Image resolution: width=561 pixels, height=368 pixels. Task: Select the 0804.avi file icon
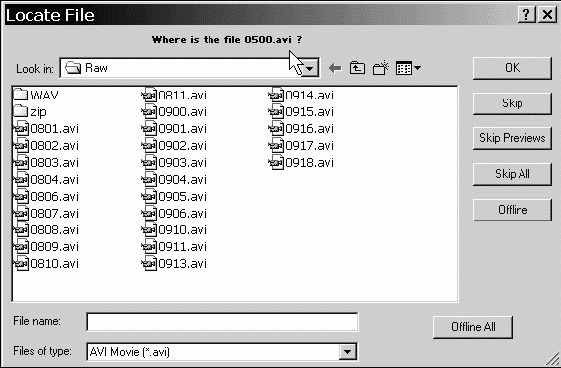tap(21, 179)
